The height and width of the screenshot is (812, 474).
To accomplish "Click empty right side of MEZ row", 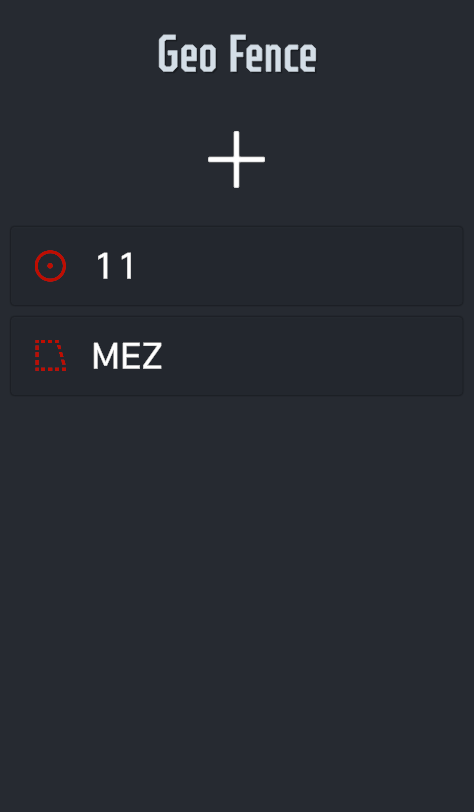I will tap(363, 356).
